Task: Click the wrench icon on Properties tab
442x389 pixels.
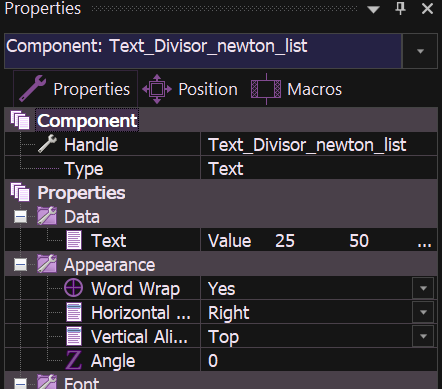Action: point(32,88)
